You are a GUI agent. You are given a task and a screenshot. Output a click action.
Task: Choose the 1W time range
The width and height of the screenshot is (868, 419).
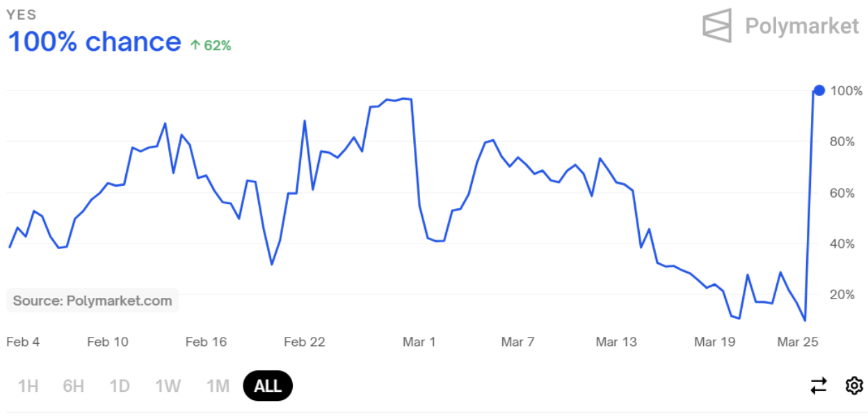168,386
